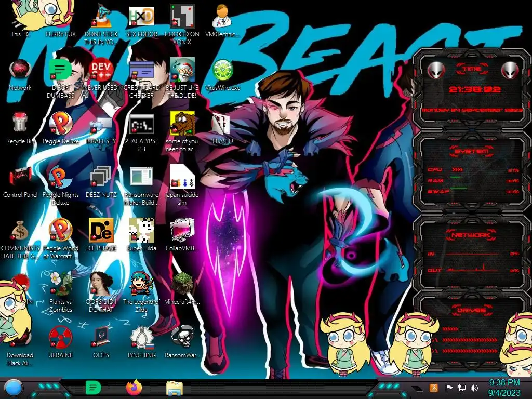The image size is (532, 399).
Task: Open the green app pinned to taskbar
Action: pyautogui.click(x=94, y=388)
